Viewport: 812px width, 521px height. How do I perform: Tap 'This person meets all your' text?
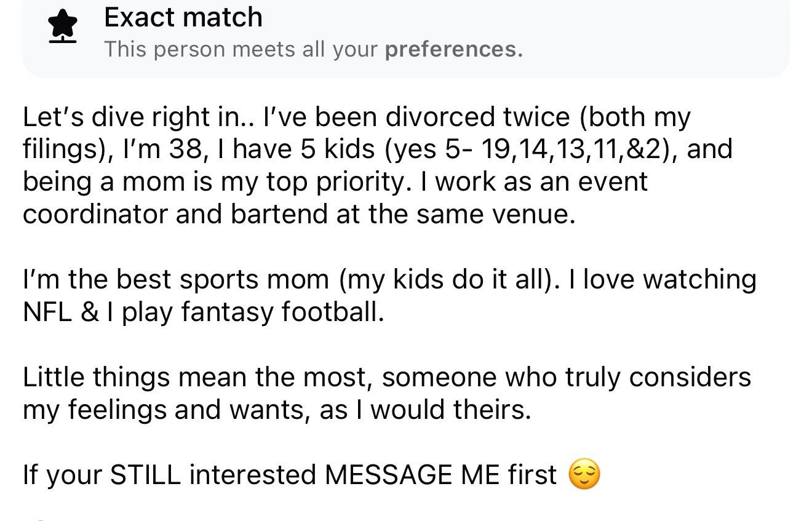241,49
